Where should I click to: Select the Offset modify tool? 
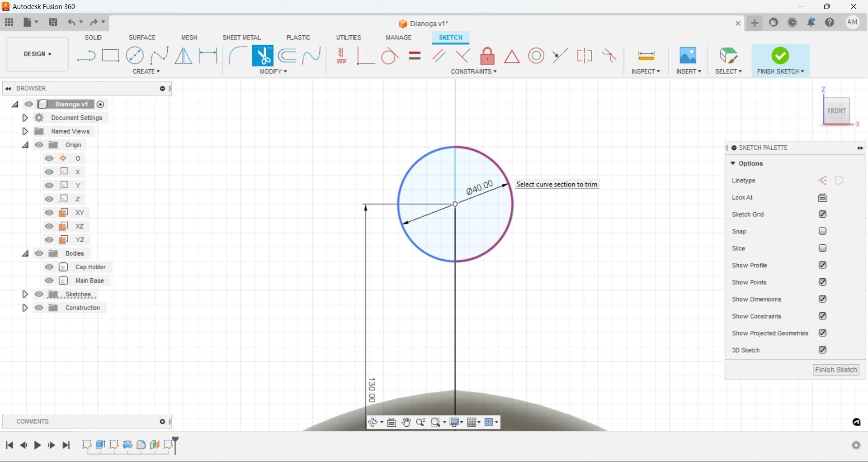[x=287, y=56]
